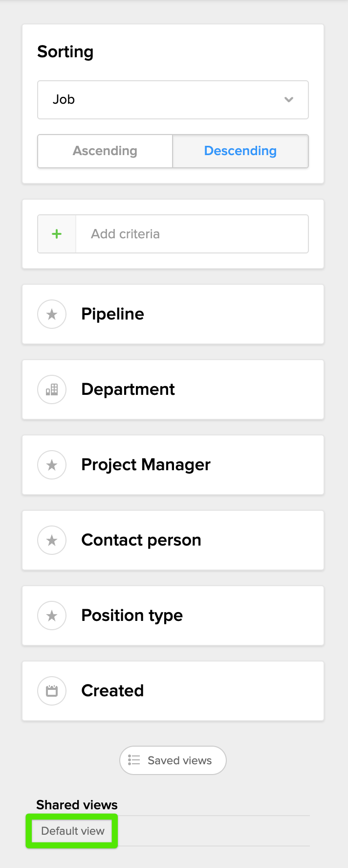Click the green plus add criteria icon
Viewport: 348px width, 868px height.
[x=57, y=234]
